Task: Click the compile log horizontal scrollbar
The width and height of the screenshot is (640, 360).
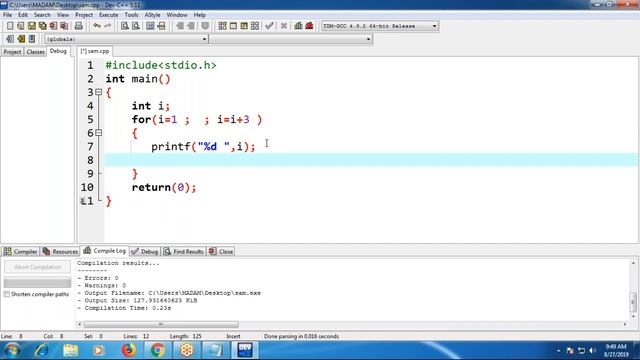Action: (x=161, y=324)
